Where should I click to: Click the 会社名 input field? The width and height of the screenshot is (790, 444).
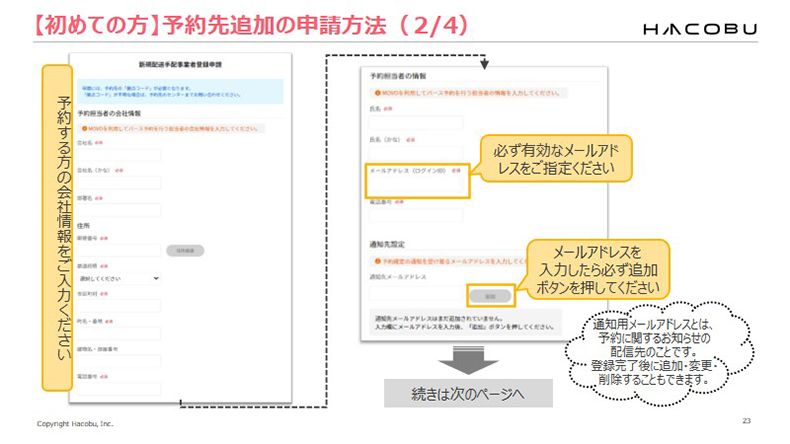coord(133,155)
